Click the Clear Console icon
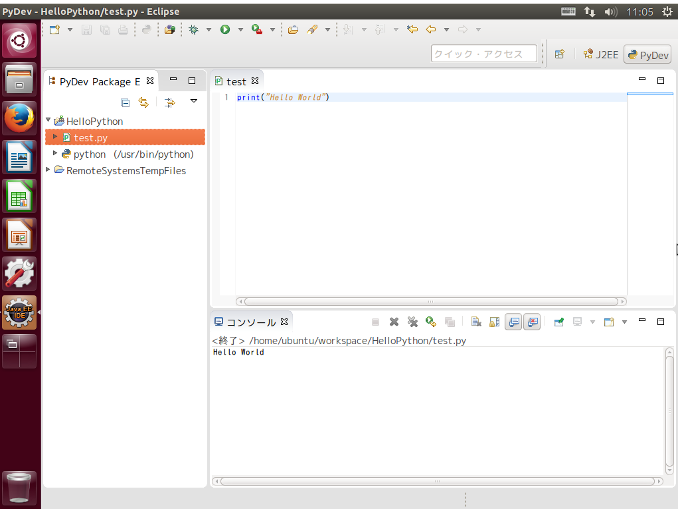This screenshot has width=680, height=509. pos(476,322)
